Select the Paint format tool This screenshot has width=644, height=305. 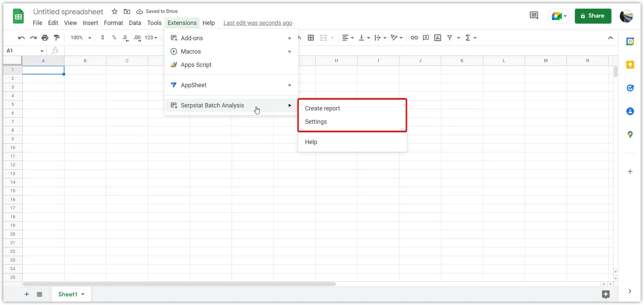[x=57, y=38]
